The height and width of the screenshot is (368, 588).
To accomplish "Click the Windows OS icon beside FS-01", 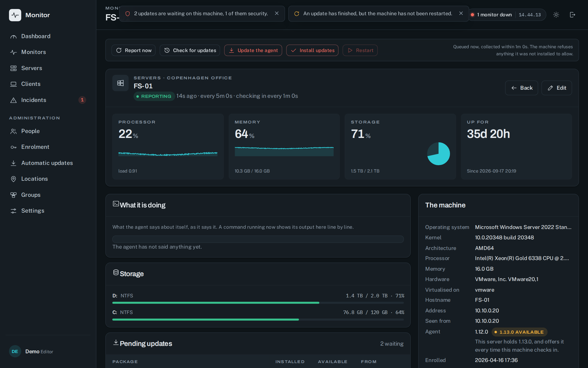I will click(x=120, y=83).
